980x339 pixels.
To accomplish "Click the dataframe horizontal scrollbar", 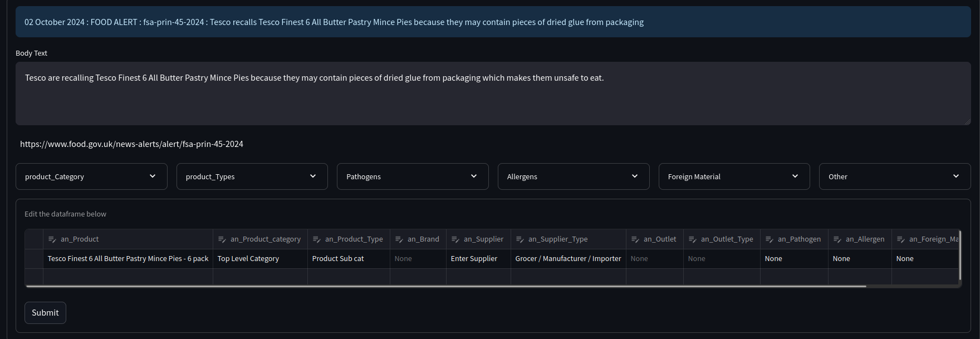I will (x=445, y=286).
